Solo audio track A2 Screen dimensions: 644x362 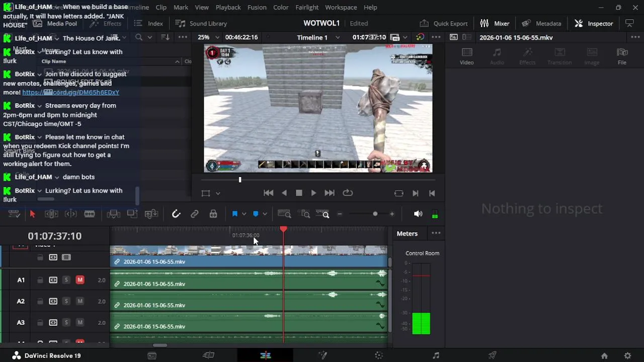tap(66, 301)
